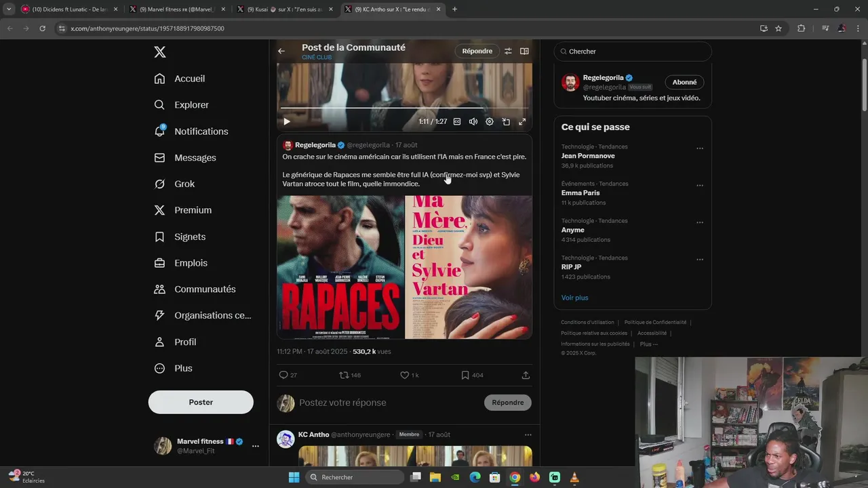Seek on the video progress bar
The height and width of the screenshot is (488, 868).
pyautogui.click(x=404, y=108)
